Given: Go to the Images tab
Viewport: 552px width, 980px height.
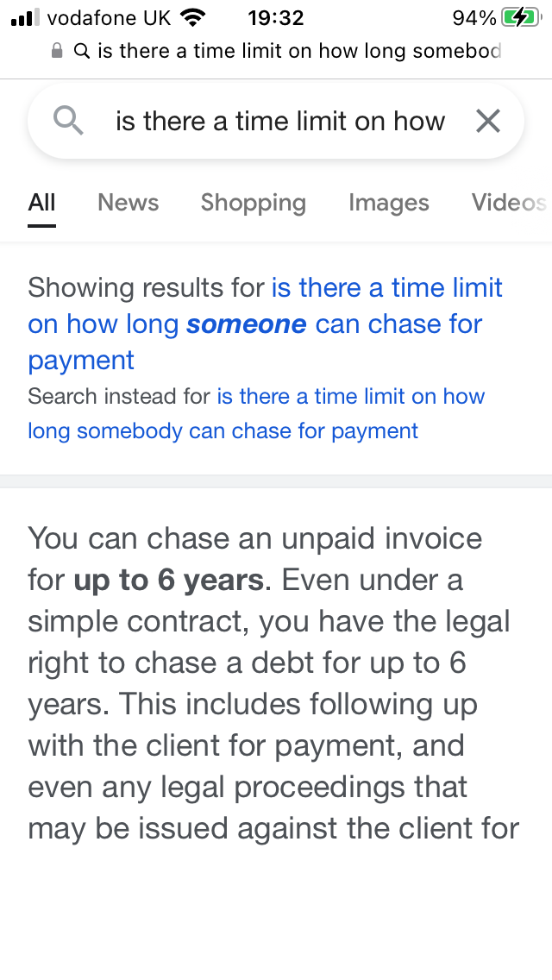Looking at the screenshot, I should (388, 203).
